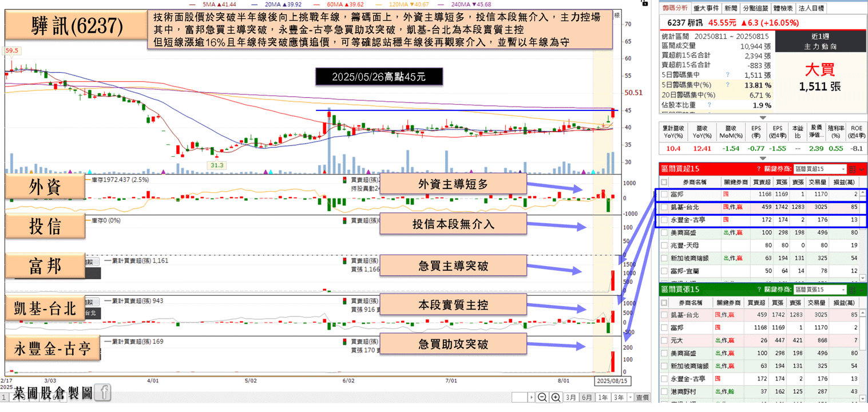The image size is (868, 412).
Task: Click the empty input box left of the zoom buttons
Action: click(x=520, y=397)
